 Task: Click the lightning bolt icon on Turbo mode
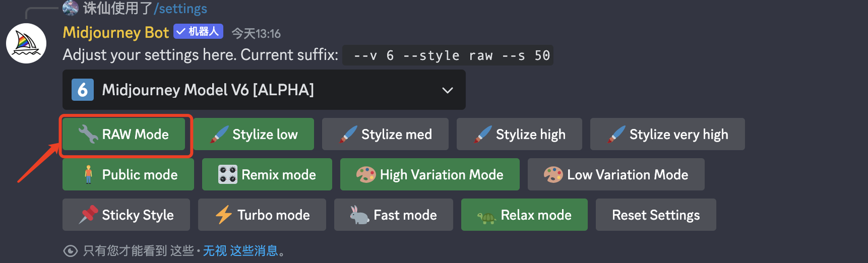point(224,215)
